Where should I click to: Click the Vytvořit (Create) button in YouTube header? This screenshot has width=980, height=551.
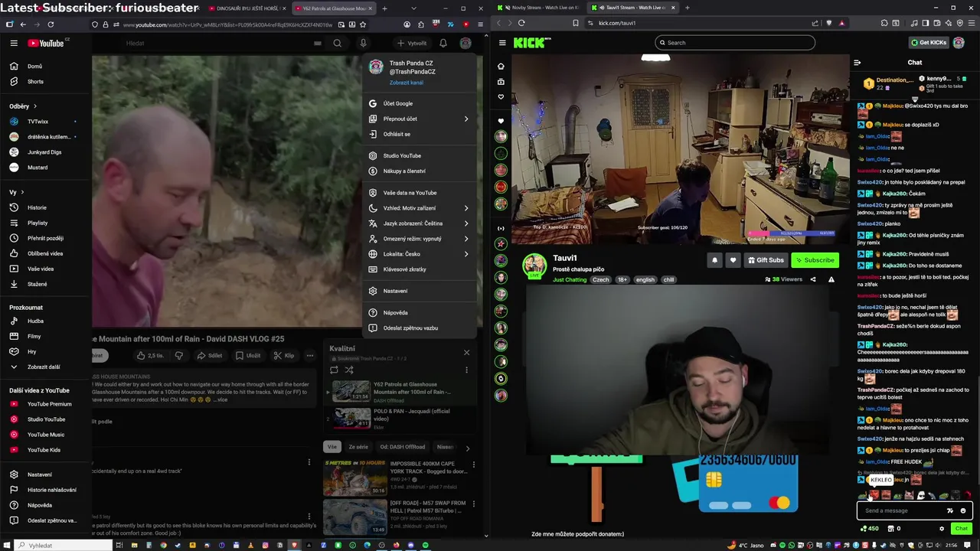point(412,43)
